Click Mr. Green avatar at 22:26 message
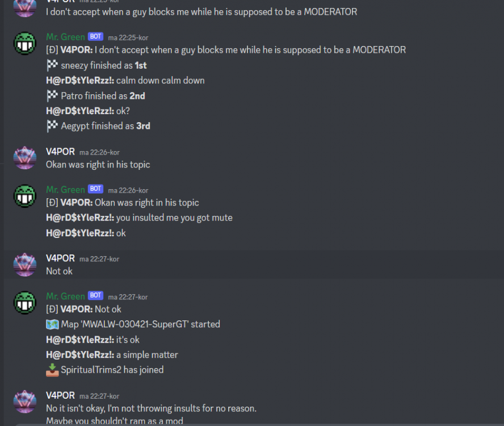 tap(25, 196)
